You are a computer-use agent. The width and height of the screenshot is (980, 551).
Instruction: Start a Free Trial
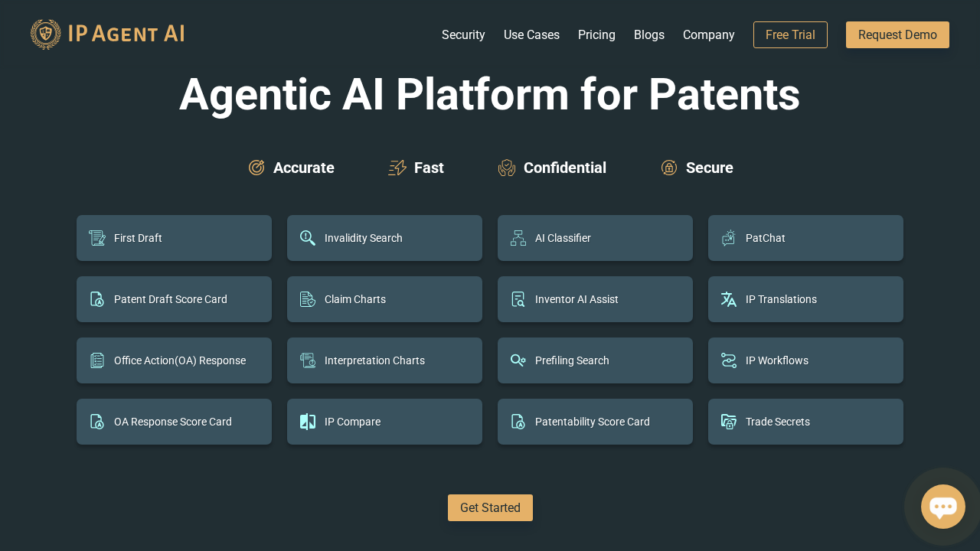(790, 34)
